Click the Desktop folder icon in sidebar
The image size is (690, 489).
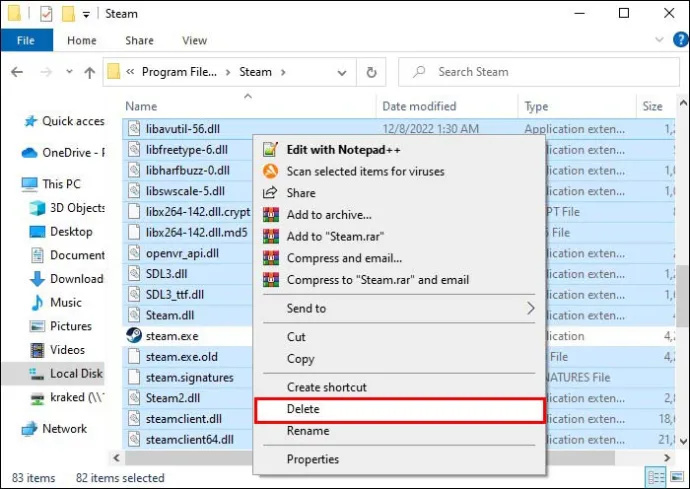[37, 232]
